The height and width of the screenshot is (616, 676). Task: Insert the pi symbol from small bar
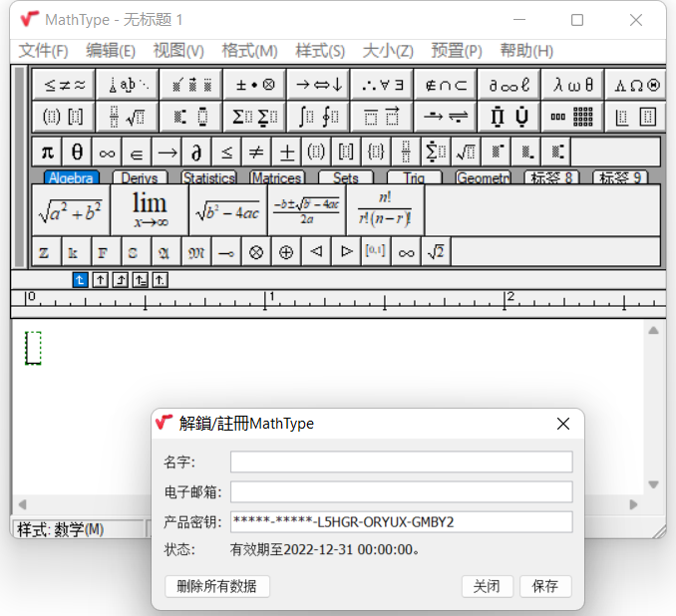click(x=47, y=152)
